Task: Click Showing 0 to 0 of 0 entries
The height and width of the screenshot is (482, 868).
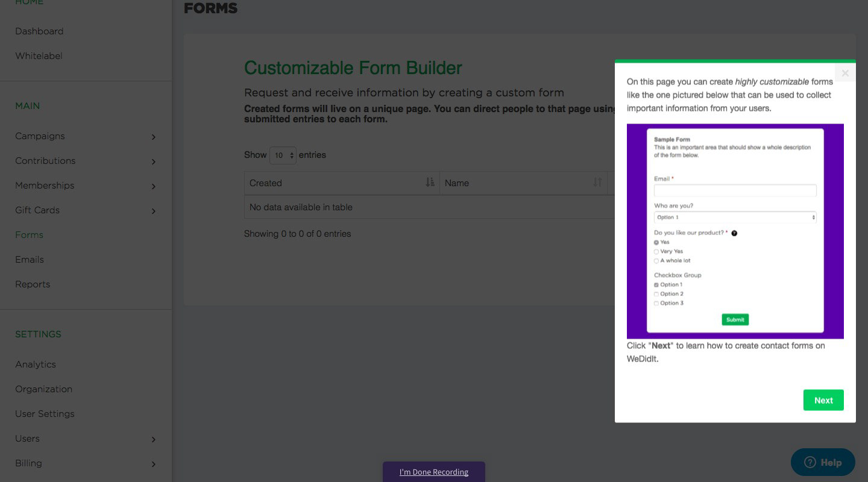Action: click(x=297, y=234)
